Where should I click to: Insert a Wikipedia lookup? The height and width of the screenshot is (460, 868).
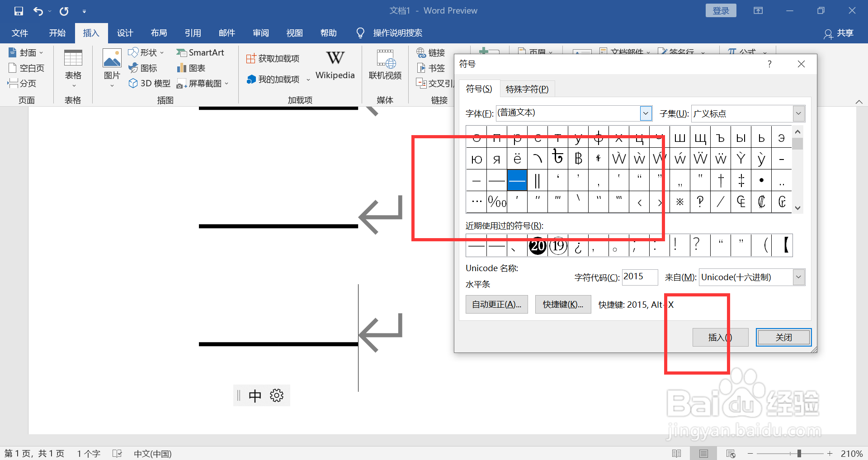click(x=335, y=65)
